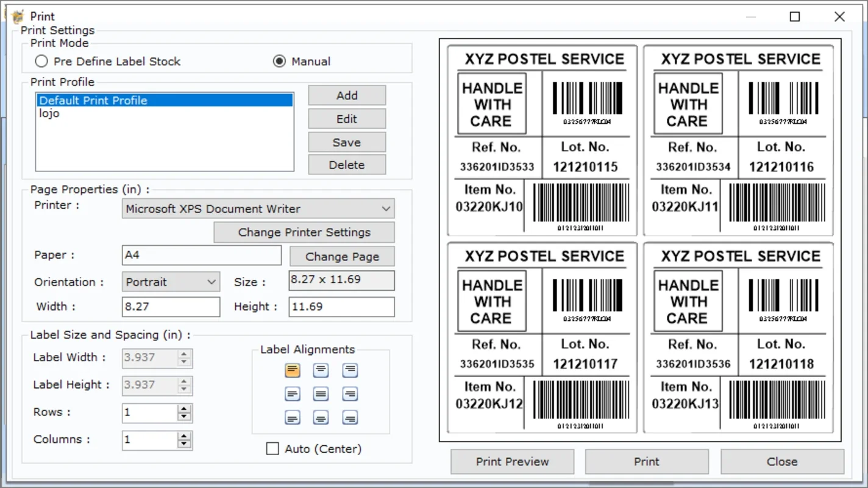Open the Printer dropdown list
The image size is (868, 488).
[x=258, y=209]
